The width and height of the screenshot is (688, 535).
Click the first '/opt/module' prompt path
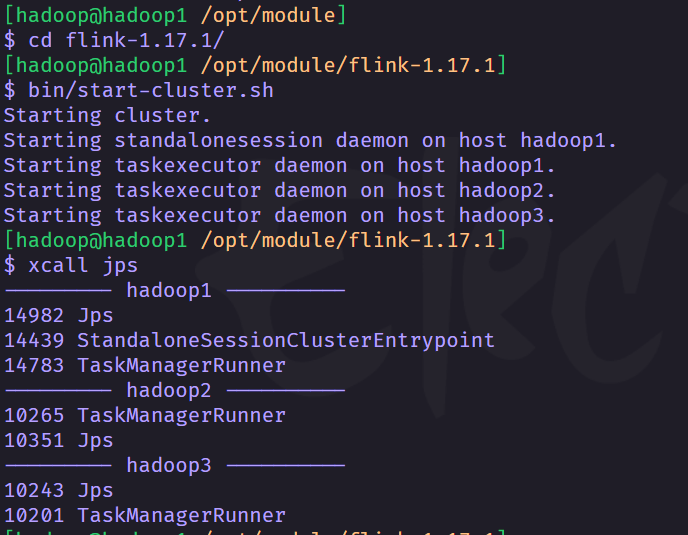click(x=268, y=15)
